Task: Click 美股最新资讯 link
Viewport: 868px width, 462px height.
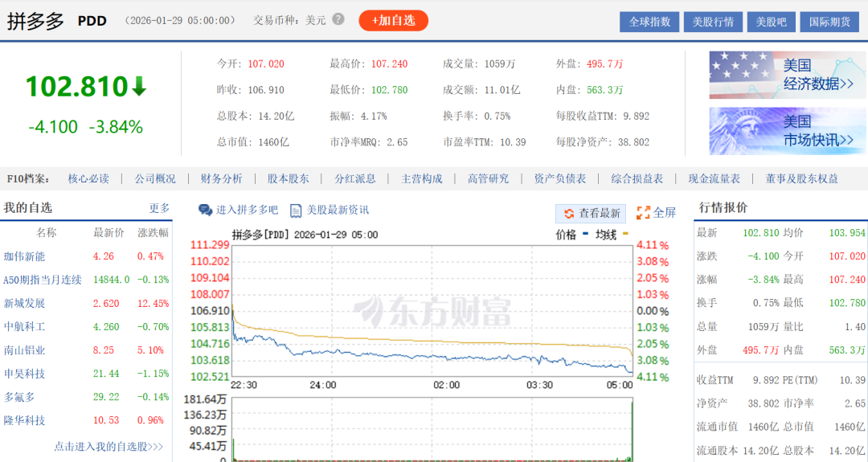Action: [338, 210]
